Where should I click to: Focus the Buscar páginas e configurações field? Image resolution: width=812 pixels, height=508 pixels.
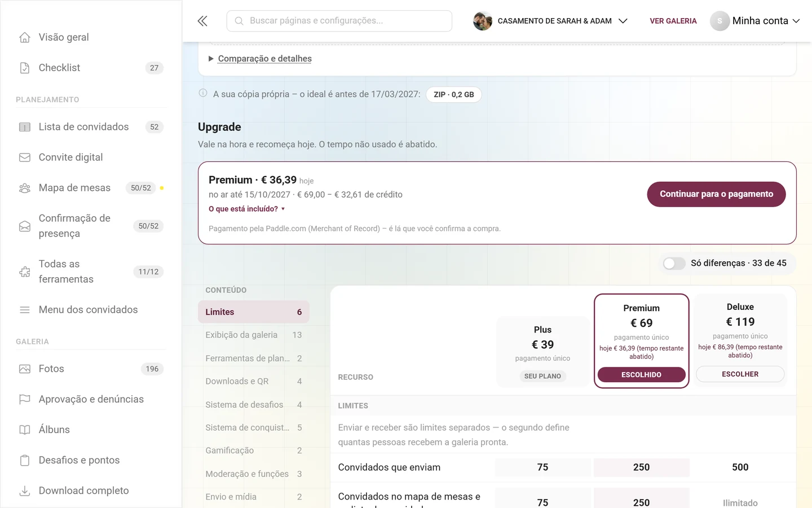[339, 21]
